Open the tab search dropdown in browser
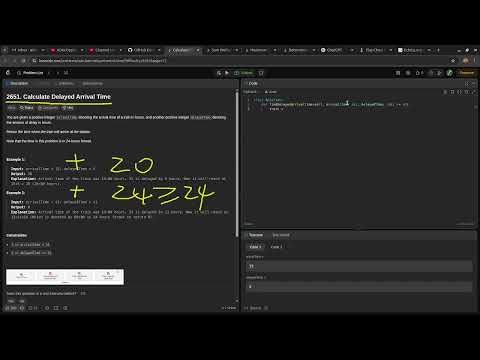Image resolution: width=480 pixels, height=360 pixels. pos(5,50)
